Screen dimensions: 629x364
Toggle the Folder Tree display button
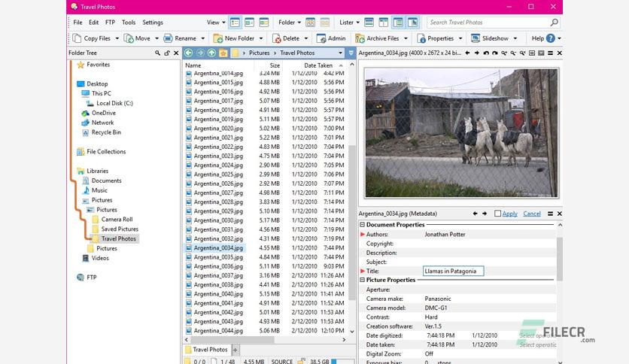coord(398,23)
